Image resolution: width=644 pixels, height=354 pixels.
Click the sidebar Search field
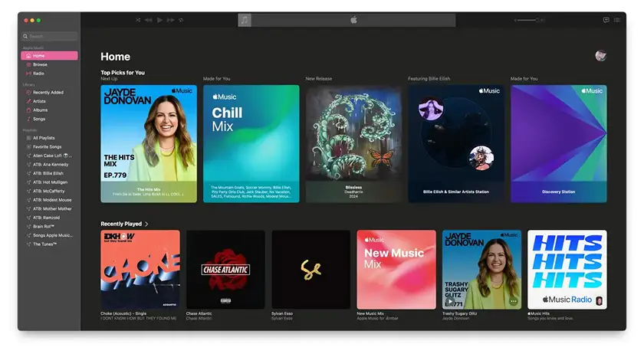(x=50, y=36)
